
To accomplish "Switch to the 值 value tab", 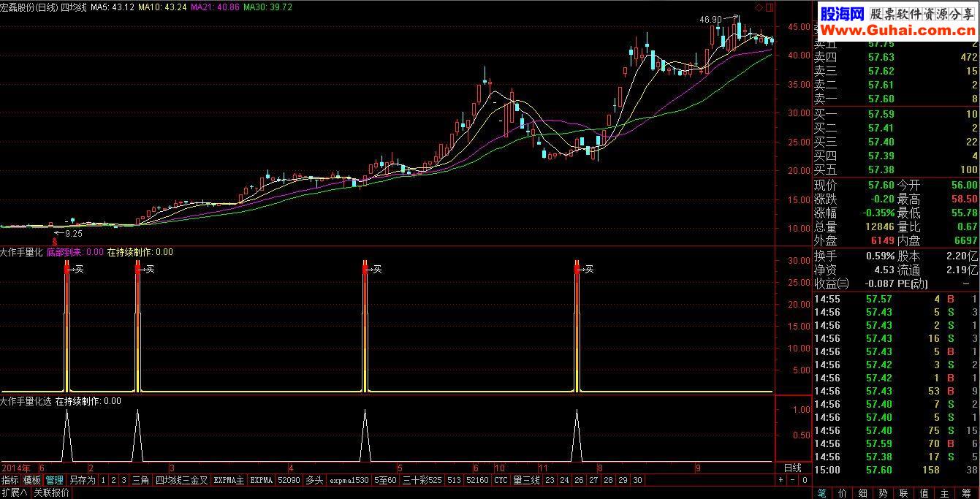I will click(x=924, y=493).
